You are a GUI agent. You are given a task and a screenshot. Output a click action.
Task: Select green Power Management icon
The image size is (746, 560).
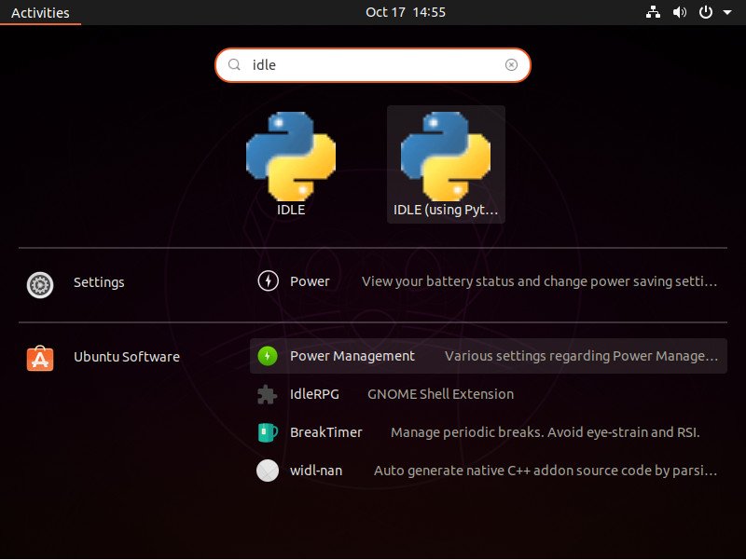[x=268, y=356]
